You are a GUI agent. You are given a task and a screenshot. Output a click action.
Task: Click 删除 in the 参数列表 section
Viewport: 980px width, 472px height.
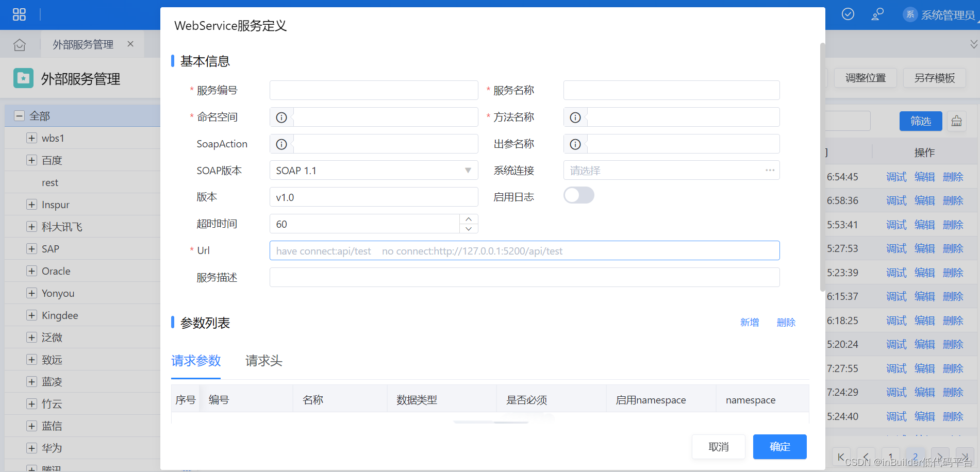coord(786,323)
